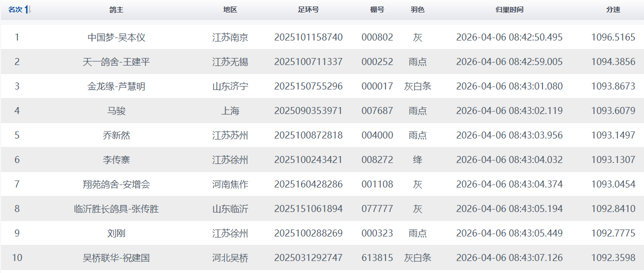Image resolution: width=644 pixels, height=273 pixels.
Task: Click the sort arrow icon beside 名次
Action: 28,10
